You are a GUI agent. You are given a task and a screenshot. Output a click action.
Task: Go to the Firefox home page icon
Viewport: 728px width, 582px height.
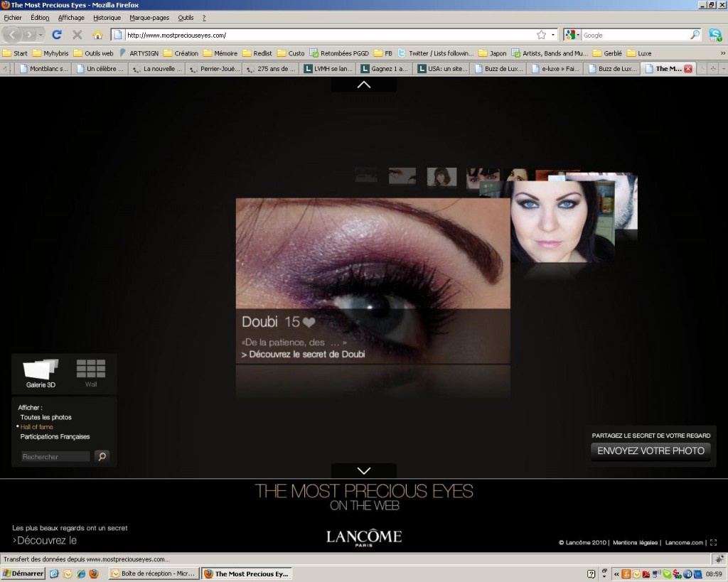pos(97,35)
